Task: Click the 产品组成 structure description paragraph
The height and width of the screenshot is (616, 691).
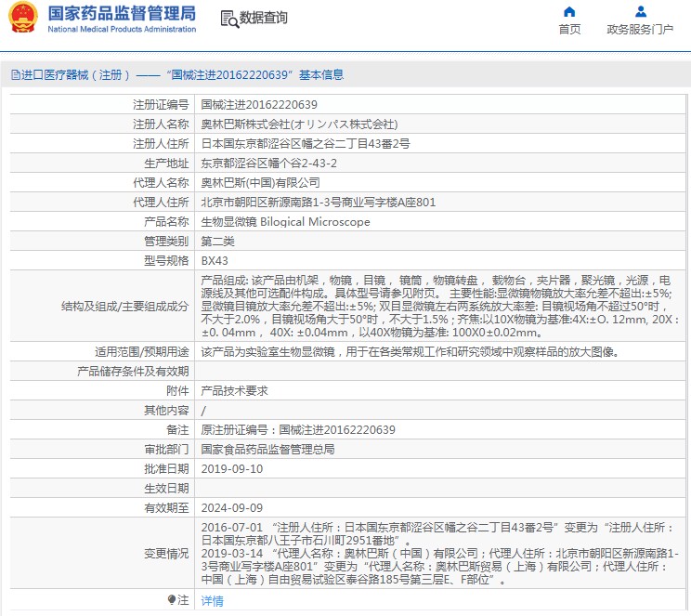Action: [440, 306]
